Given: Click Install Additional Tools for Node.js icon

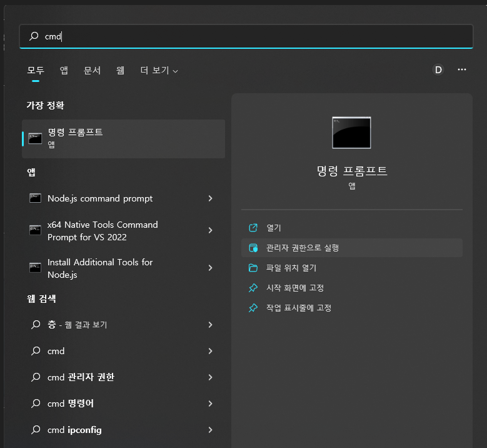Looking at the screenshot, I should tap(35, 268).
